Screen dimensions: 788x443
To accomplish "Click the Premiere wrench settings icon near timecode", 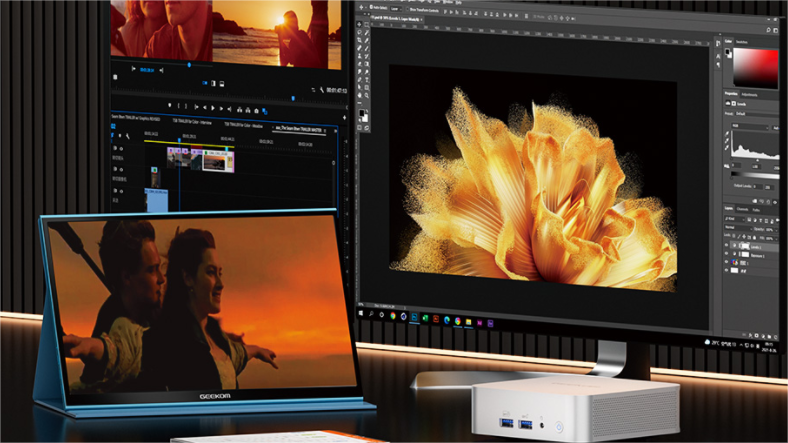I will 322,90.
